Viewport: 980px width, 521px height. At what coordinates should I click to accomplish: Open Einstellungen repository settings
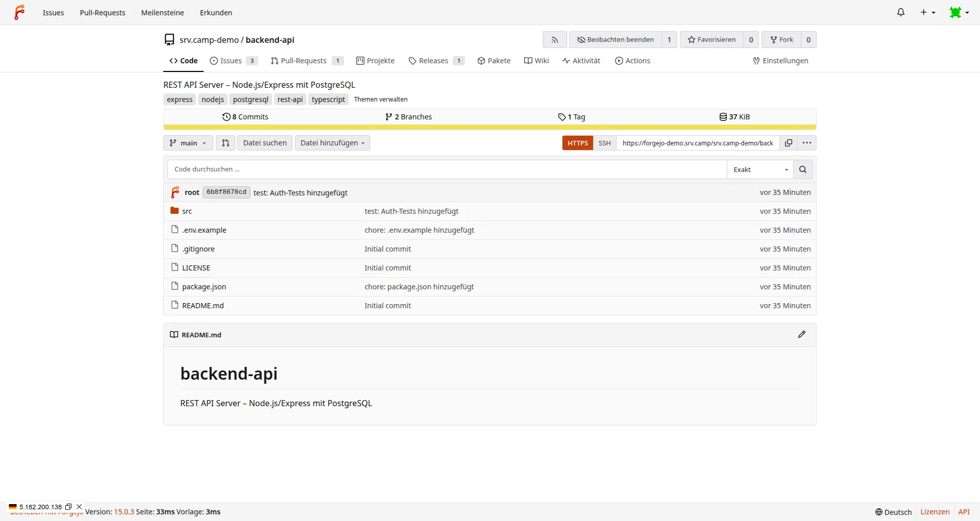click(780, 61)
